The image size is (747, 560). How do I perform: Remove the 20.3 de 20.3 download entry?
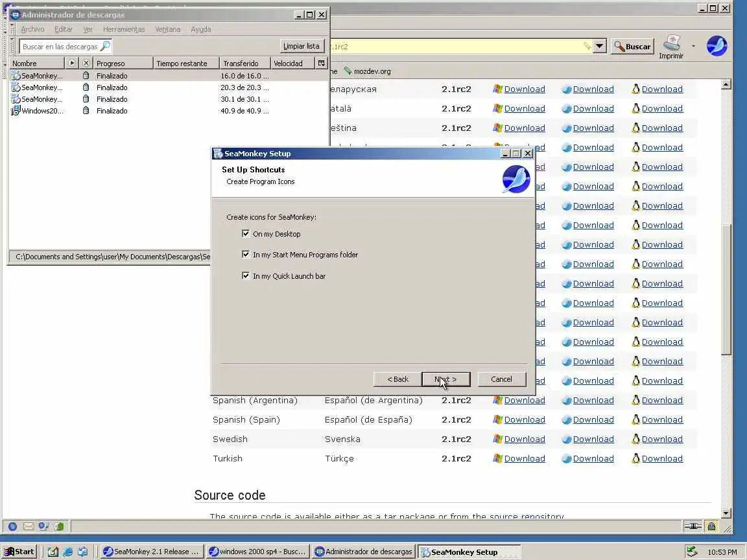(86, 87)
